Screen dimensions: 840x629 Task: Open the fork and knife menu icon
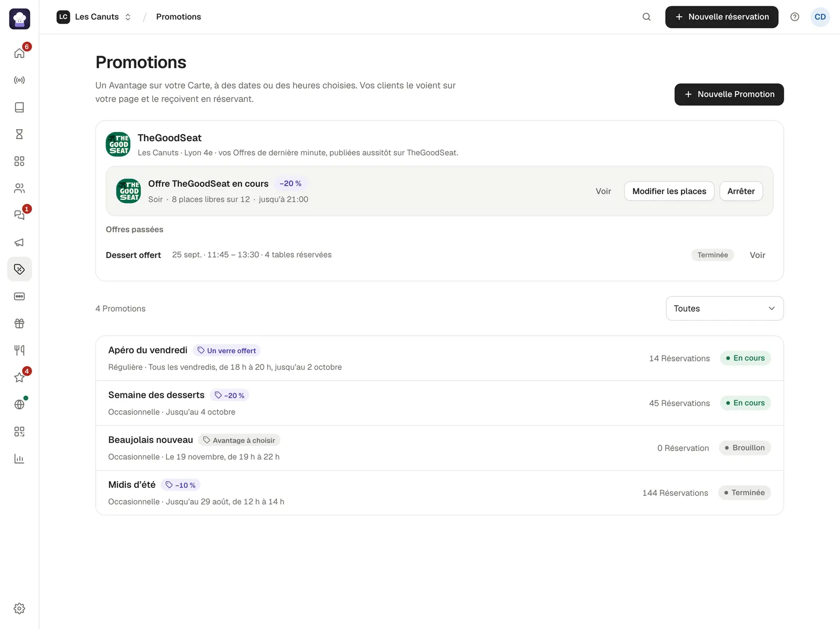pos(19,350)
